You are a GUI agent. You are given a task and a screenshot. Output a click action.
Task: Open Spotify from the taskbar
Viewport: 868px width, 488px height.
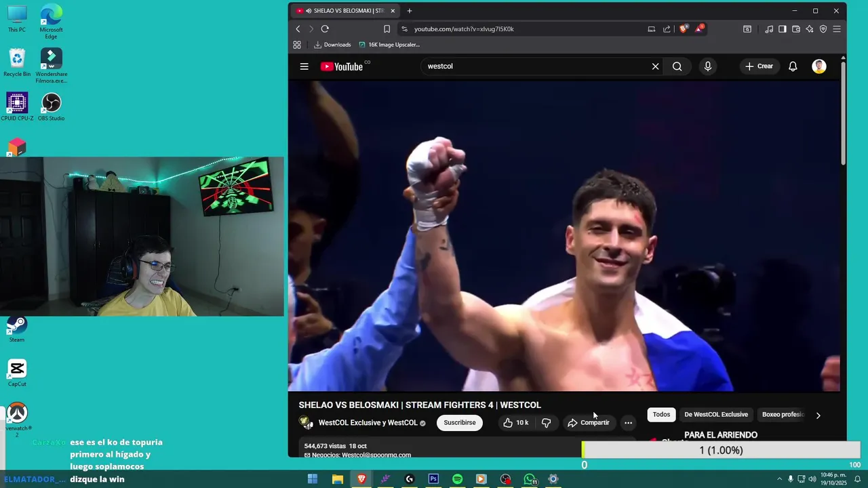pyautogui.click(x=457, y=479)
